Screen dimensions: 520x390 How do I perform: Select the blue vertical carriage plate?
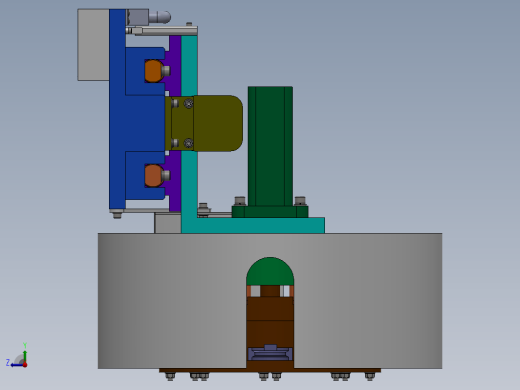pos(117,110)
